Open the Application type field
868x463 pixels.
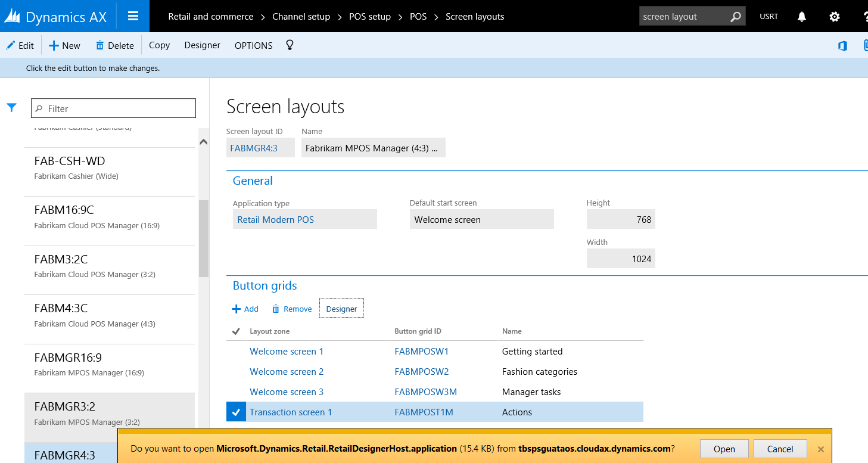coord(305,219)
